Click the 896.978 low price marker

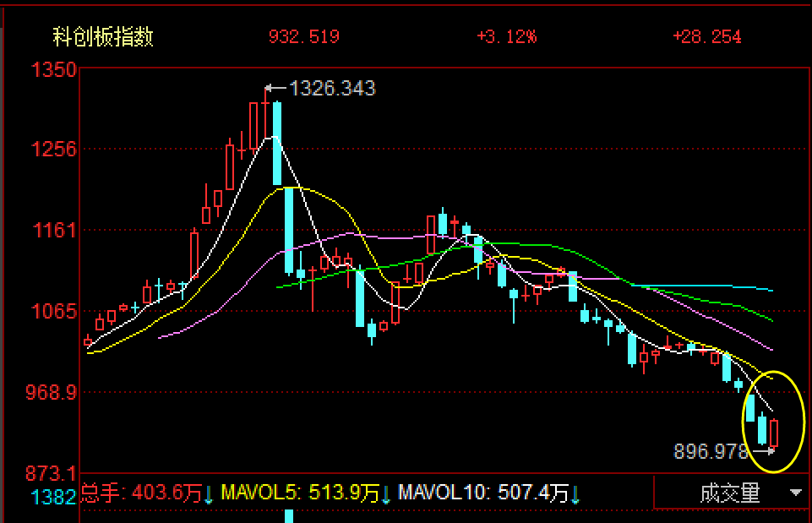point(711,451)
